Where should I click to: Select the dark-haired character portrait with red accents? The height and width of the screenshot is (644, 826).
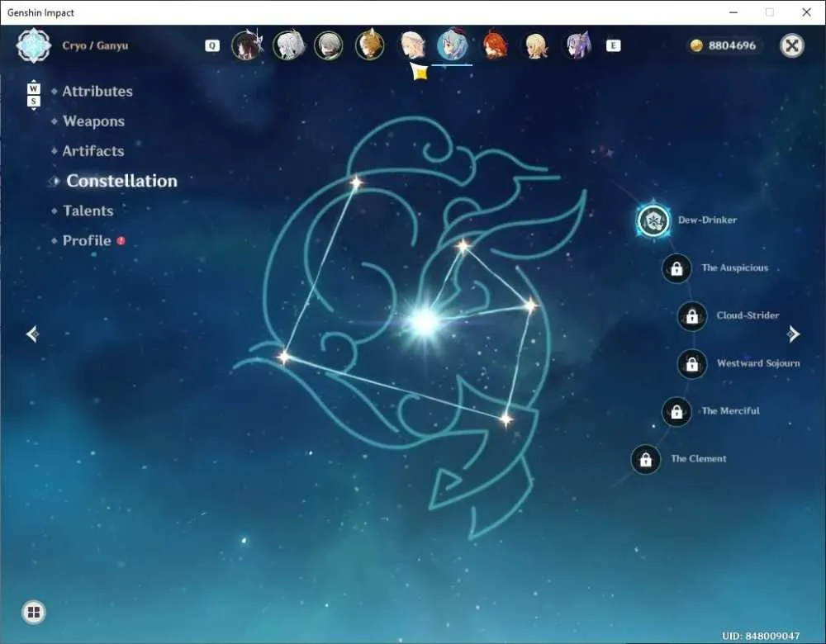point(246,45)
